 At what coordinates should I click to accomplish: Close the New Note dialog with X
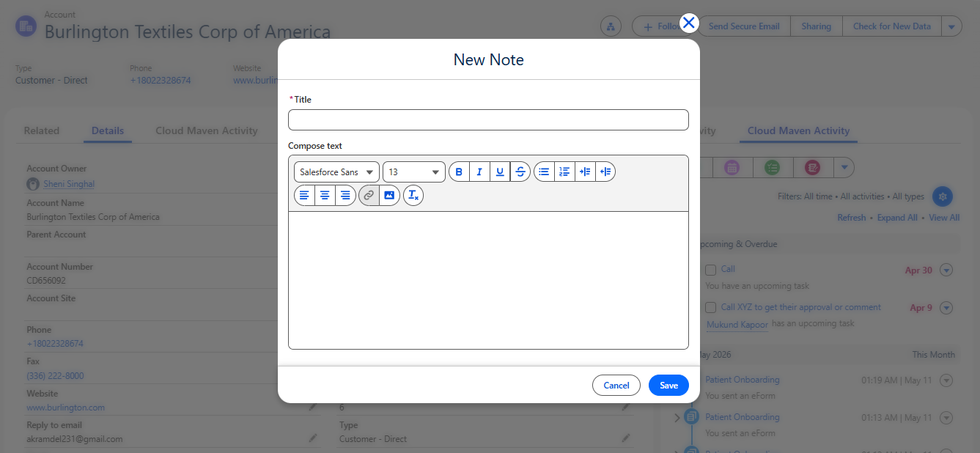coord(689,23)
